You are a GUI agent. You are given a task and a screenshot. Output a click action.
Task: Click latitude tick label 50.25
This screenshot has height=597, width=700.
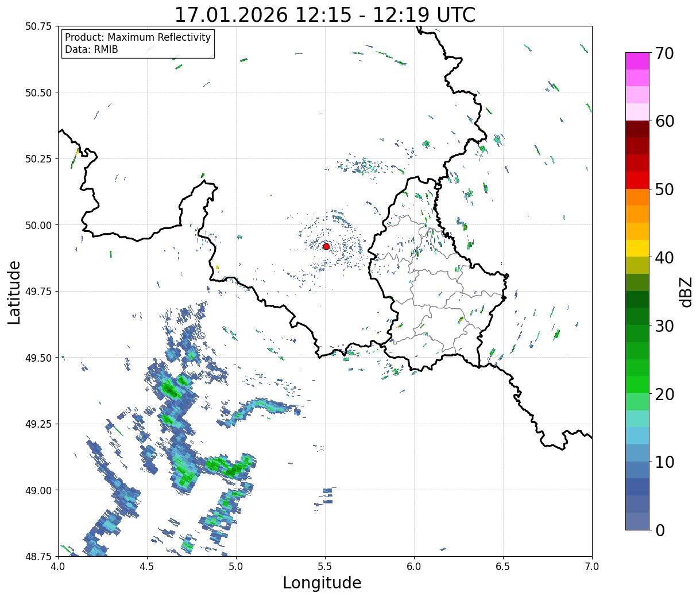38,159
